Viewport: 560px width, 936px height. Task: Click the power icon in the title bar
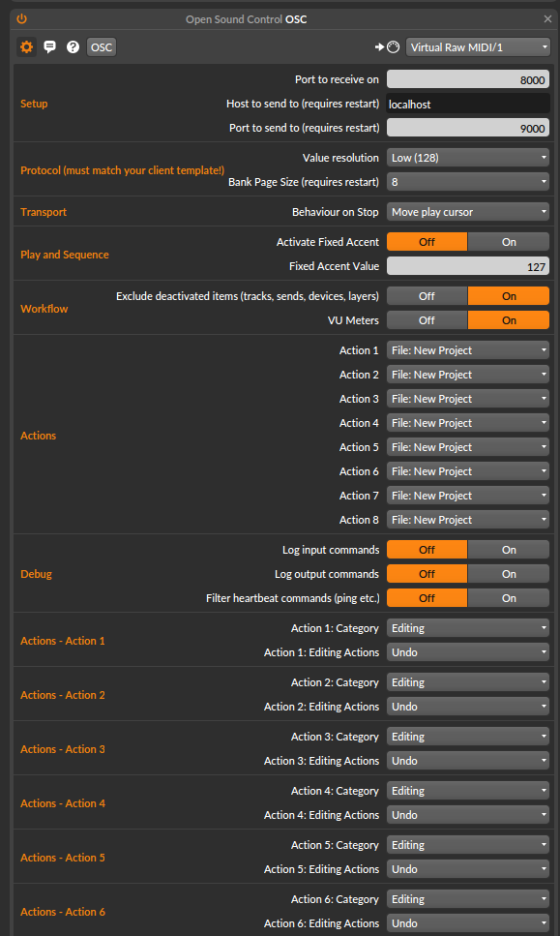[x=20, y=18]
